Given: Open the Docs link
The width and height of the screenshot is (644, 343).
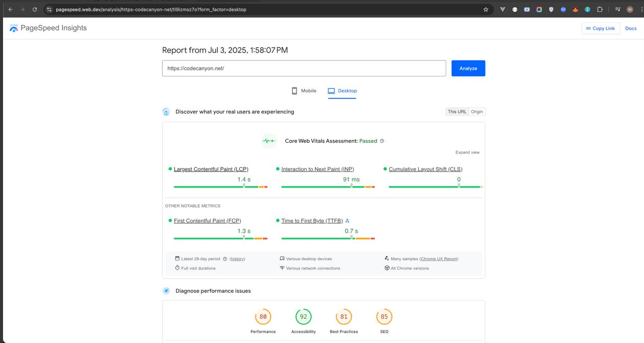Looking at the screenshot, I should point(631,28).
